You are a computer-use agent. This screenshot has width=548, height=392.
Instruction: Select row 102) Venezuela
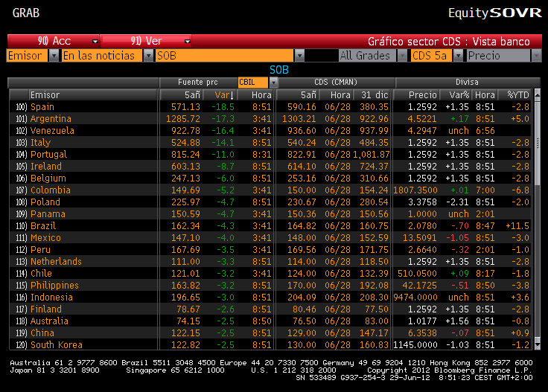pyautogui.click(x=270, y=131)
